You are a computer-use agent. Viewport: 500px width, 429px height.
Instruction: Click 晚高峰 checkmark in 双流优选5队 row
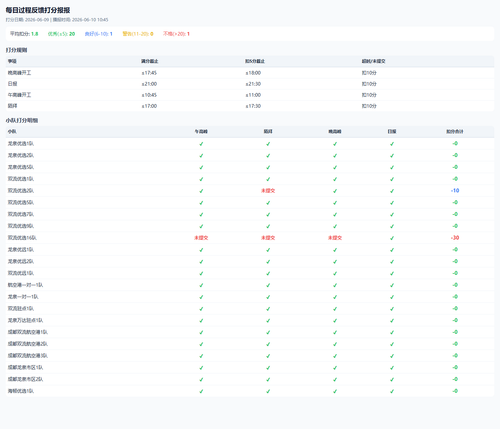335,203
